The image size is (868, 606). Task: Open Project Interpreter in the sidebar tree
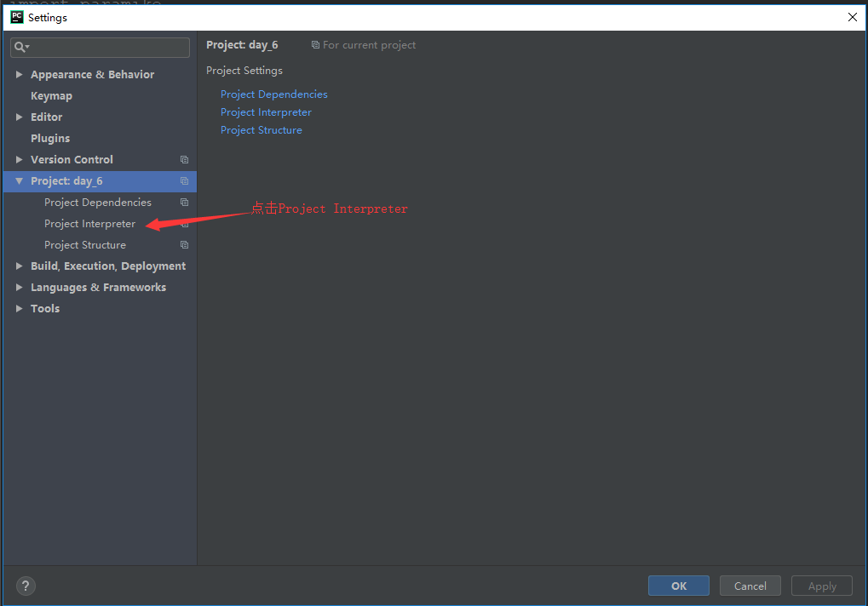89,224
